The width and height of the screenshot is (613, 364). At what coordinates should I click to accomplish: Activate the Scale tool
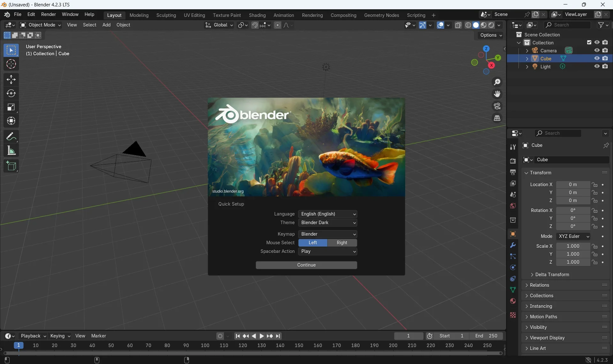pyautogui.click(x=11, y=107)
